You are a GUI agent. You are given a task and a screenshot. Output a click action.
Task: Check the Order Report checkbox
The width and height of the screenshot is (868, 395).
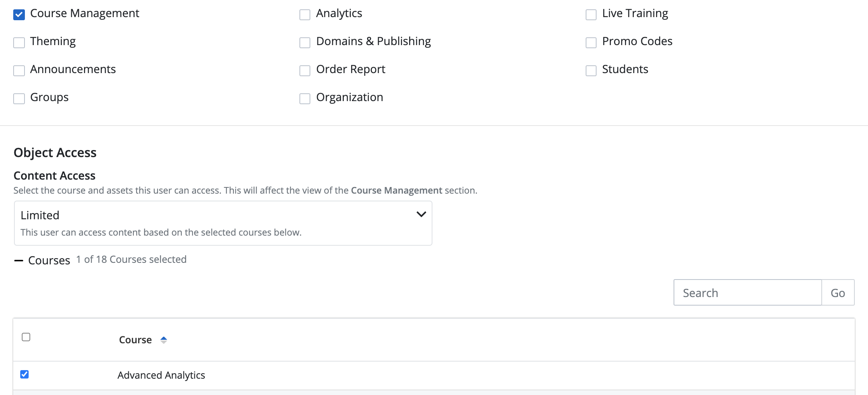coord(305,71)
